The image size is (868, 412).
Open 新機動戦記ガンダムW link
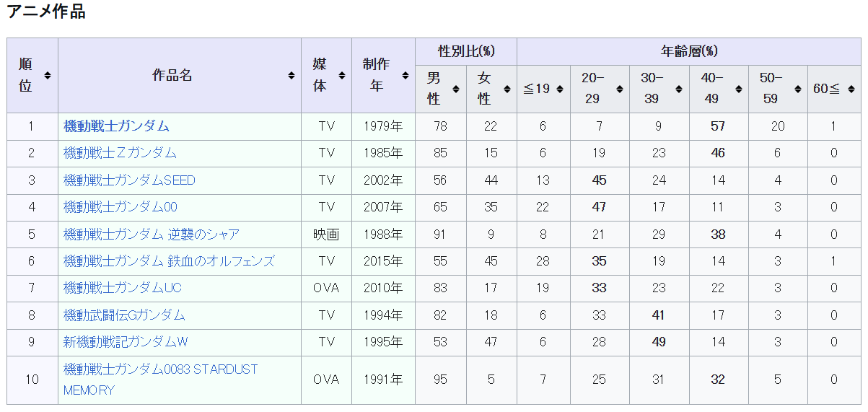(126, 342)
